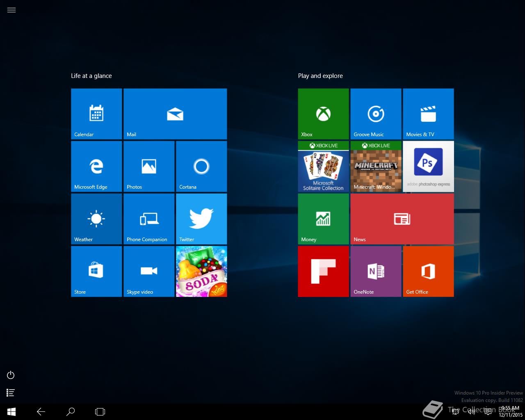Image resolution: width=525 pixels, height=420 pixels.
Task: Launch the Minecraft Windows 10 tile
Action: (x=376, y=167)
